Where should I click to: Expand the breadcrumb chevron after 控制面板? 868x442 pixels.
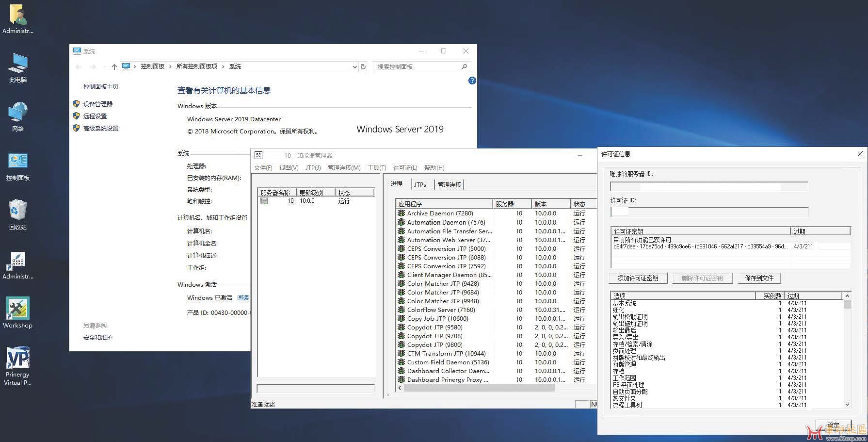(171, 67)
